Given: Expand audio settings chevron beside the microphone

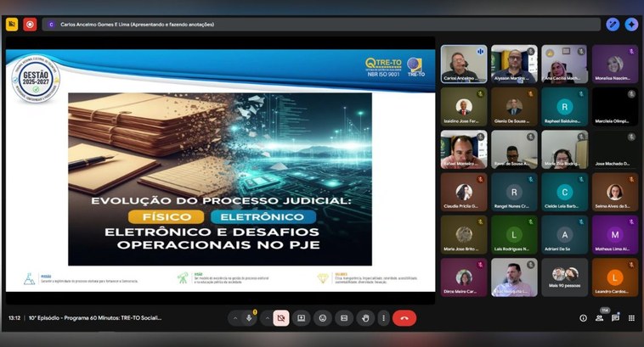Looking at the screenshot, I should tap(235, 318).
